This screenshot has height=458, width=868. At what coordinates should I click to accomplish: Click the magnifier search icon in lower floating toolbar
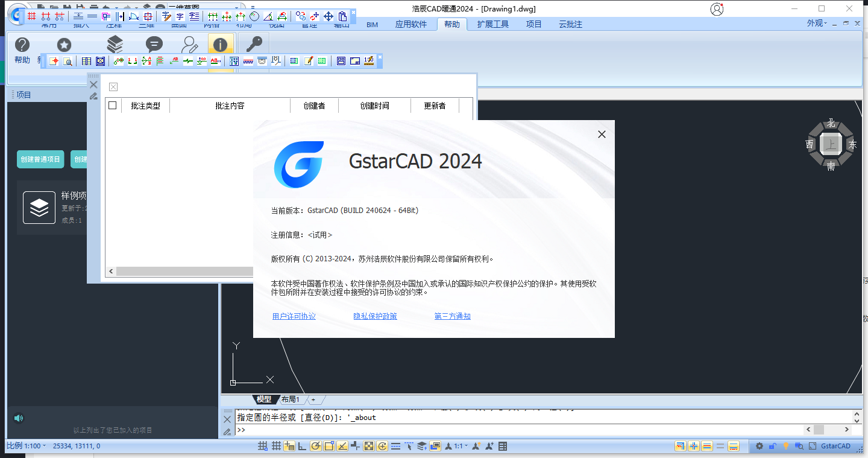(68, 61)
